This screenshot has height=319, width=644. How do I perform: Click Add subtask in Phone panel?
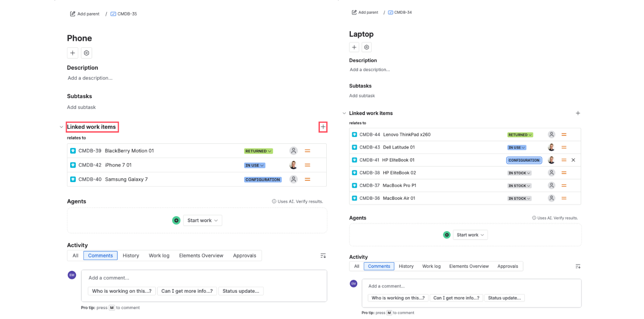point(81,107)
